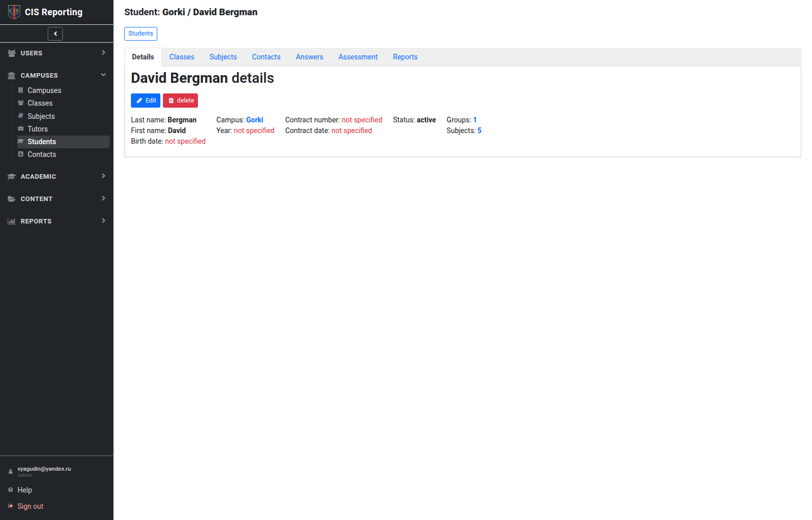Open the Groups count link 1
Viewport: 812px width, 520px height.
tap(475, 120)
